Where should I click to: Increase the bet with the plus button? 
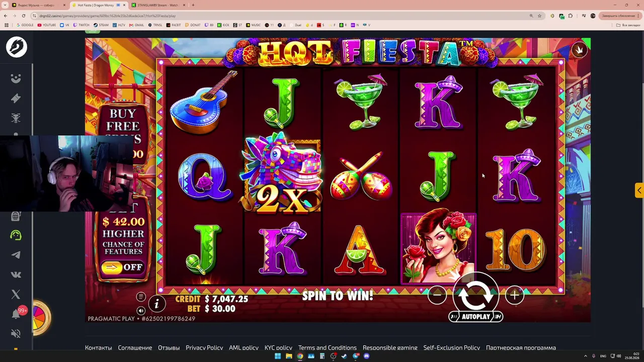pyautogui.click(x=514, y=295)
